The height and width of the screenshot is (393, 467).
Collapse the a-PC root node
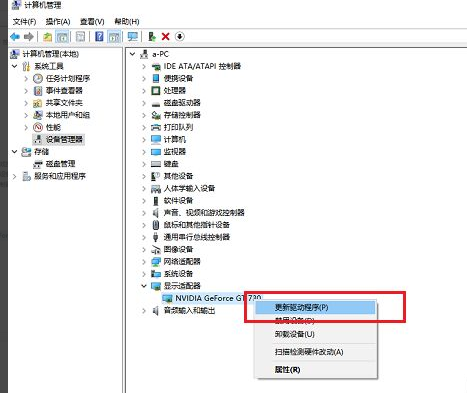tap(132, 54)
